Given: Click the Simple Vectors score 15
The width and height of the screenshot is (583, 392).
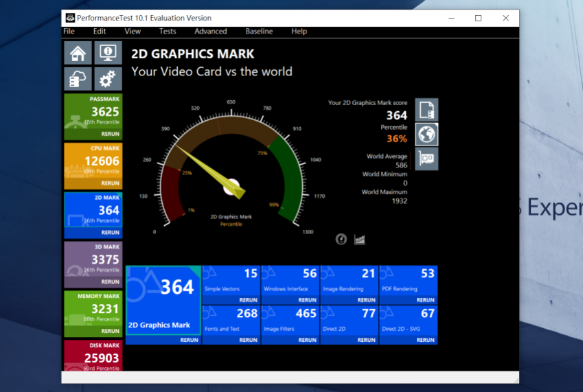Looking at the screenshot, I should point(251,273).
